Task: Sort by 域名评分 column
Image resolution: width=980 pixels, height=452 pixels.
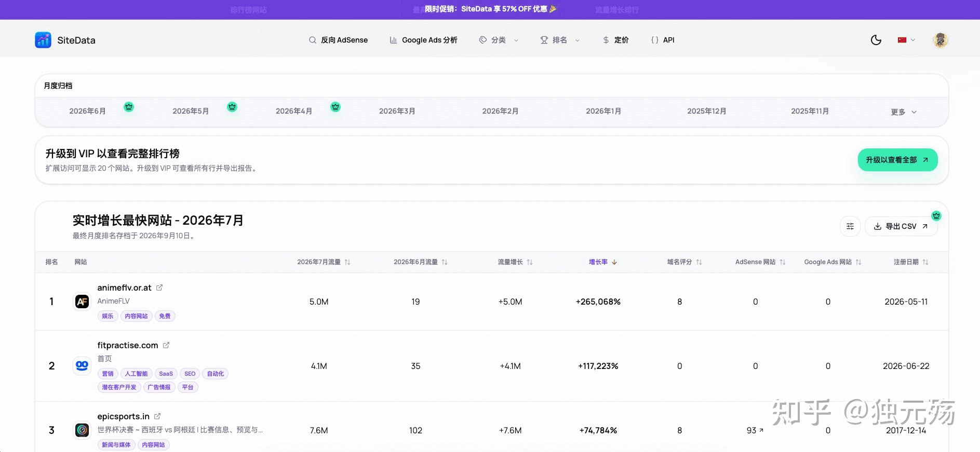Action: point(684,262)
